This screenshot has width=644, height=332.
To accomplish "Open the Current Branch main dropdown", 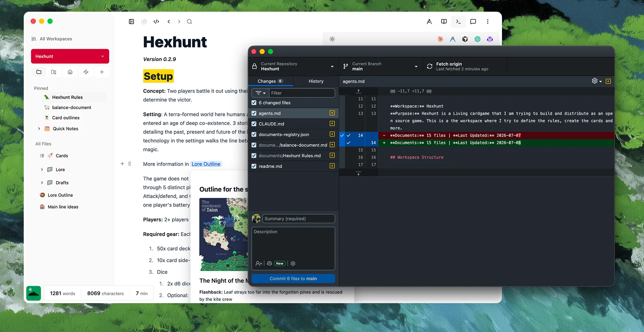I will click(x=381, y=66).
